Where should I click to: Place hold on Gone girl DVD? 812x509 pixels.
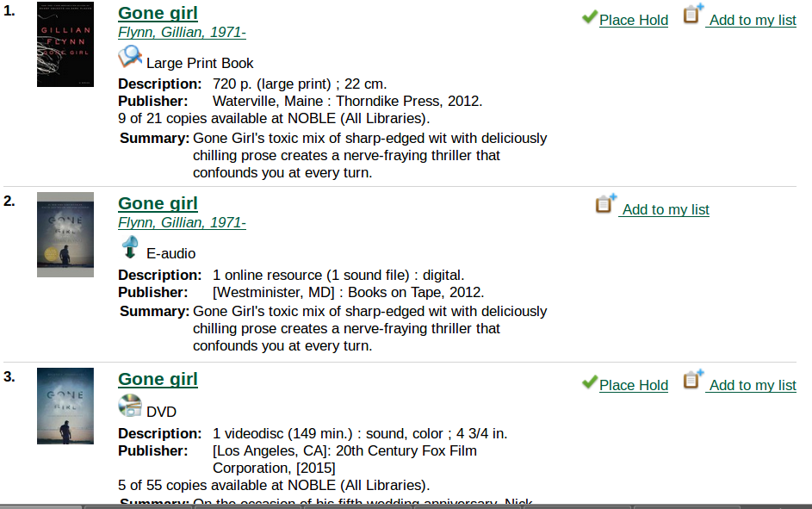(634, 385)
